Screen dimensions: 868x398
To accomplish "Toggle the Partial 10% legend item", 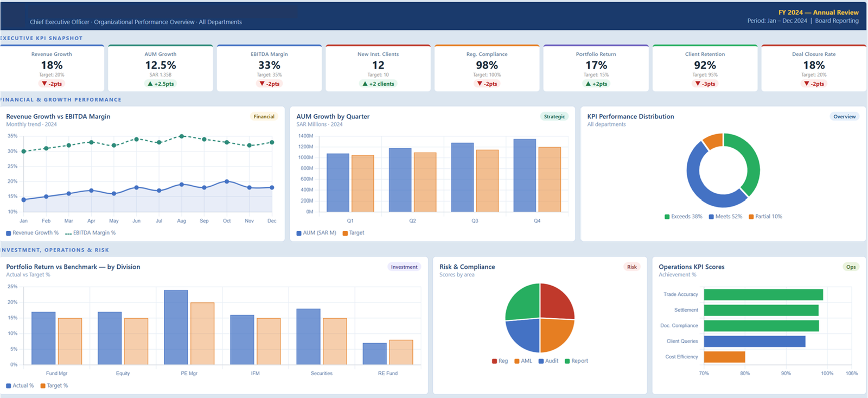I will coord(765,217).
